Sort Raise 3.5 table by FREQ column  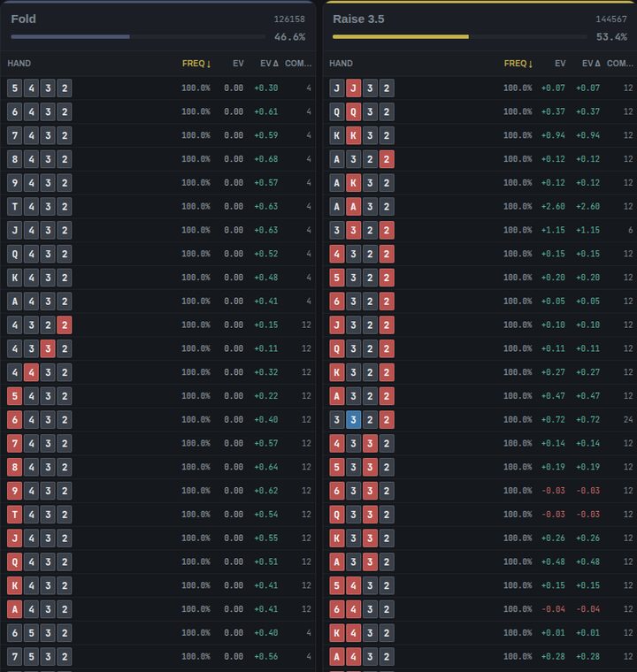518,64
